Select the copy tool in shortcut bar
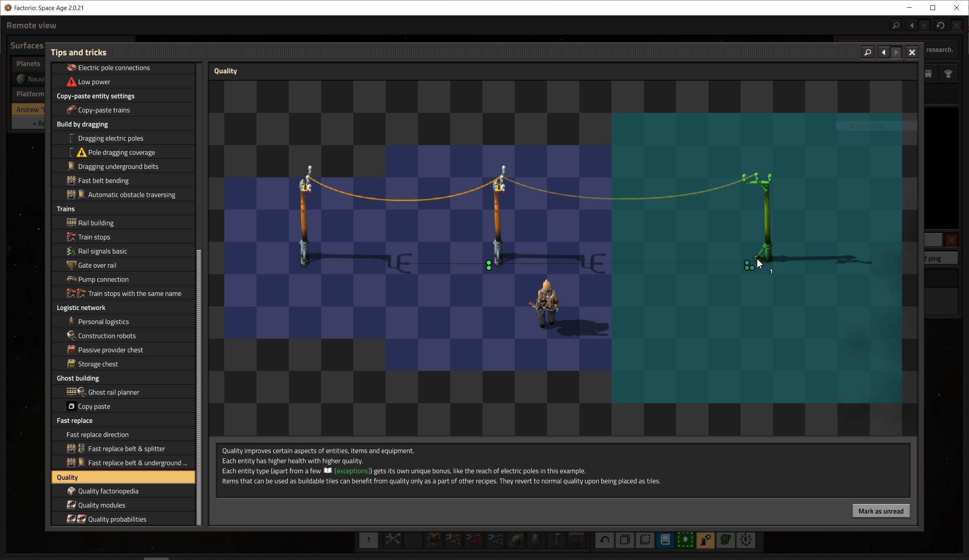This screenshot has height=560, width=969. [x=625, y=540]
